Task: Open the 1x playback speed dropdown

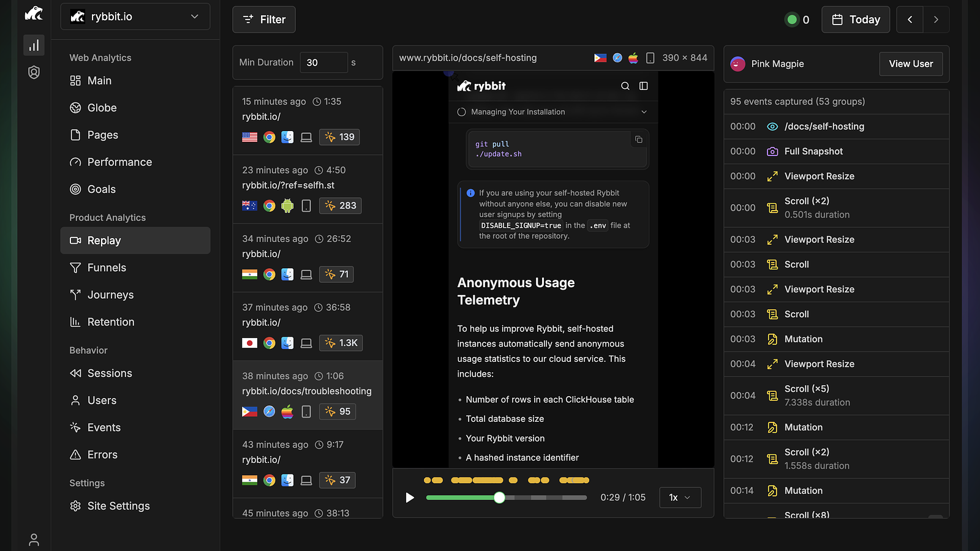Action: tap(680, 498)
